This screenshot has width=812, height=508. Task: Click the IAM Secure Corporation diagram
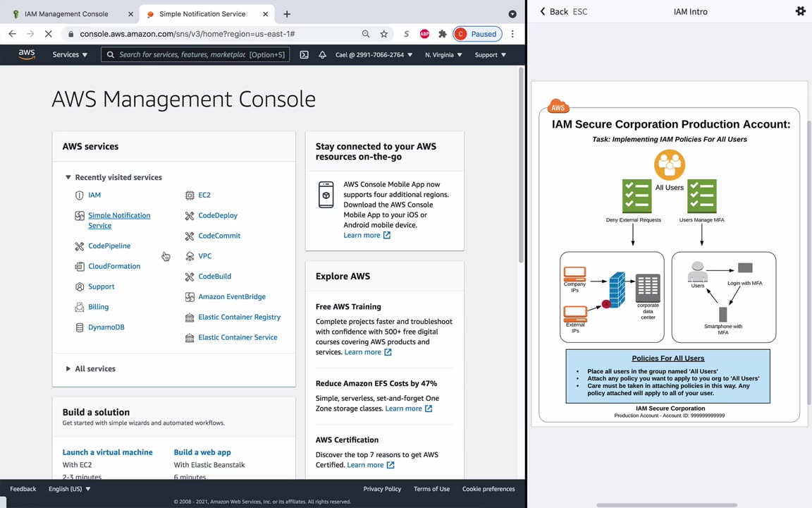(669, 254)
